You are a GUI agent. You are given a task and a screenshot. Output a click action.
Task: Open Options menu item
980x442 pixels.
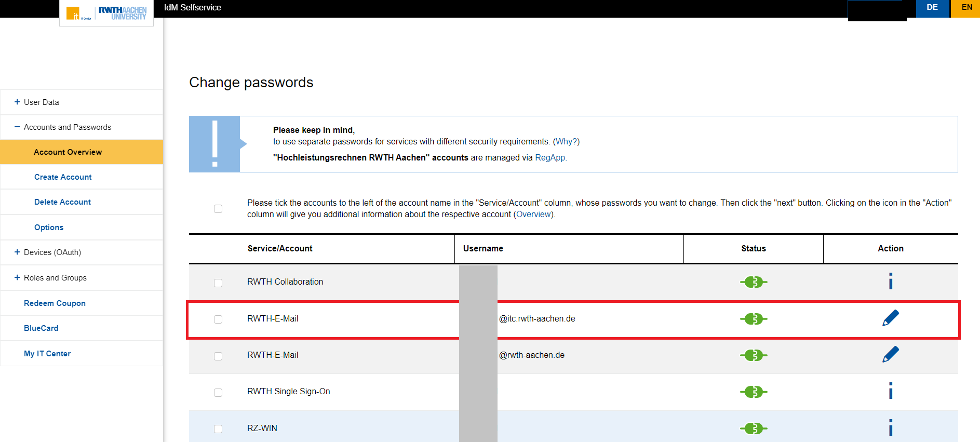(49, 227)
